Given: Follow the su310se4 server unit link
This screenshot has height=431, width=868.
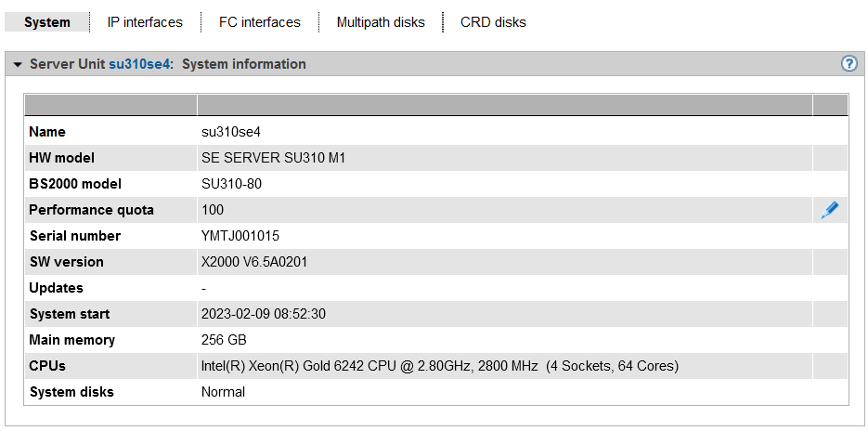Looking at the screenshot, I should [x=139, y=65].
